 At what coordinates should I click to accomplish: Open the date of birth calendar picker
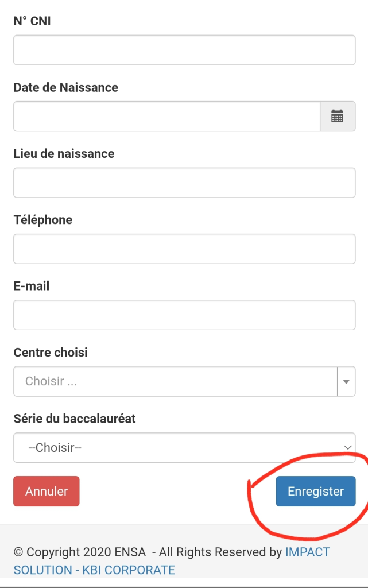[x=337, y=116]
